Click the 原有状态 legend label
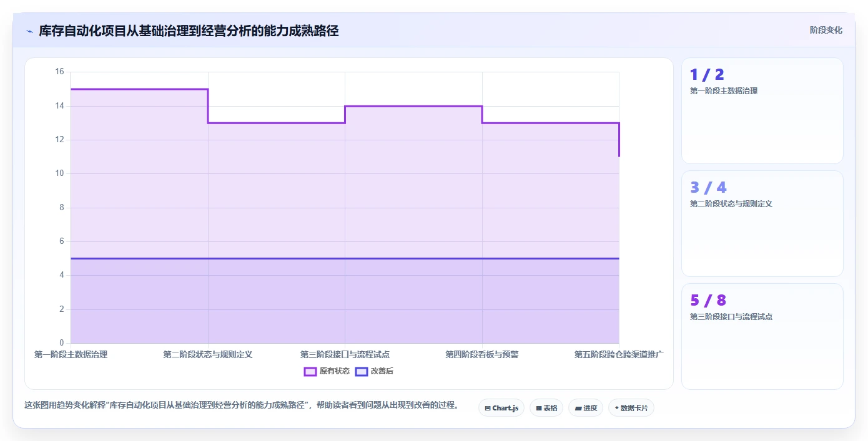868x441 pixels. [335, 371]
